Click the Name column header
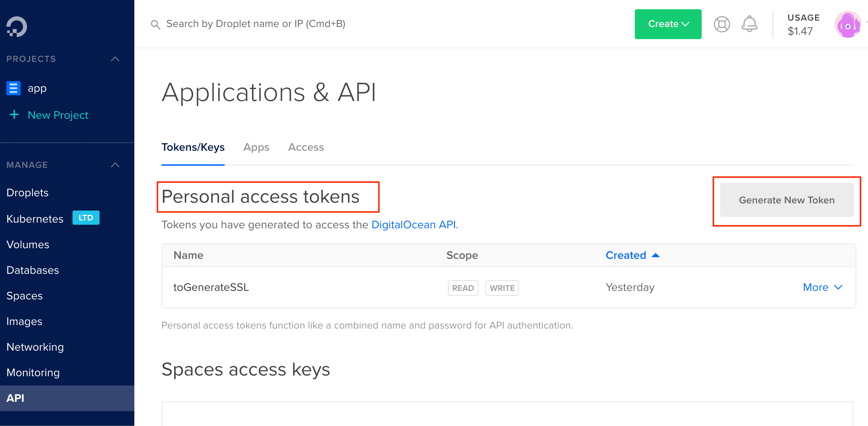This screenshot has height=426, width=868. click(x=188, y=255)
